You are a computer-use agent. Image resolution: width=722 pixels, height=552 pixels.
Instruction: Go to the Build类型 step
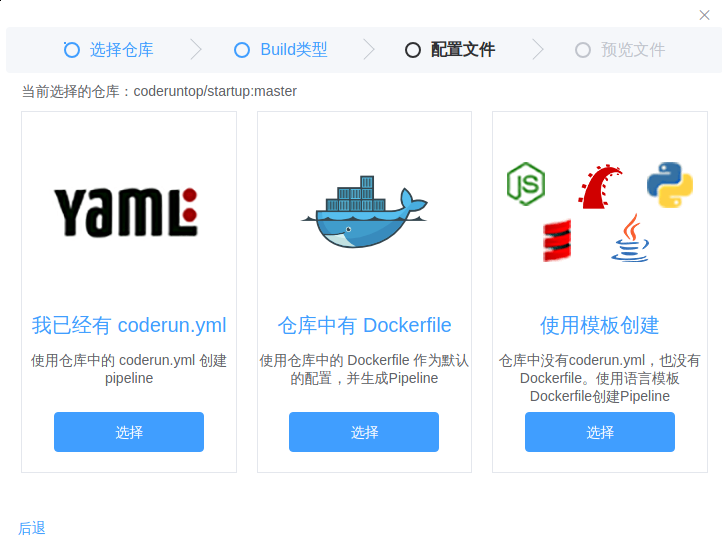point(294,50)
